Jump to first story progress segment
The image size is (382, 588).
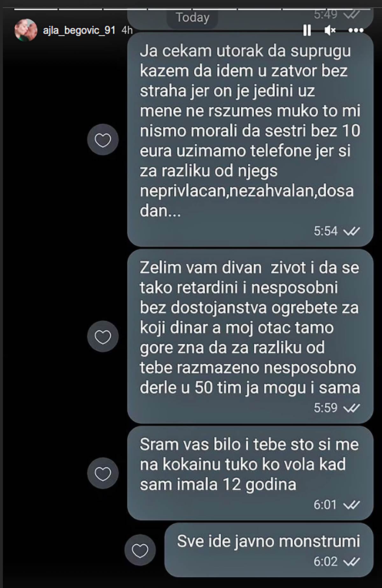36,10
